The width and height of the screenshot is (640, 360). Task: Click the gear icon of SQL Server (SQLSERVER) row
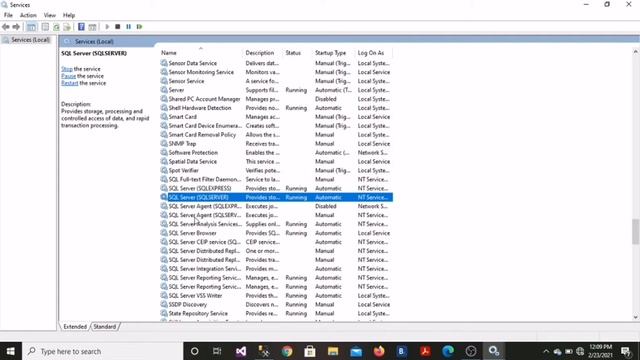click(164, 197)
